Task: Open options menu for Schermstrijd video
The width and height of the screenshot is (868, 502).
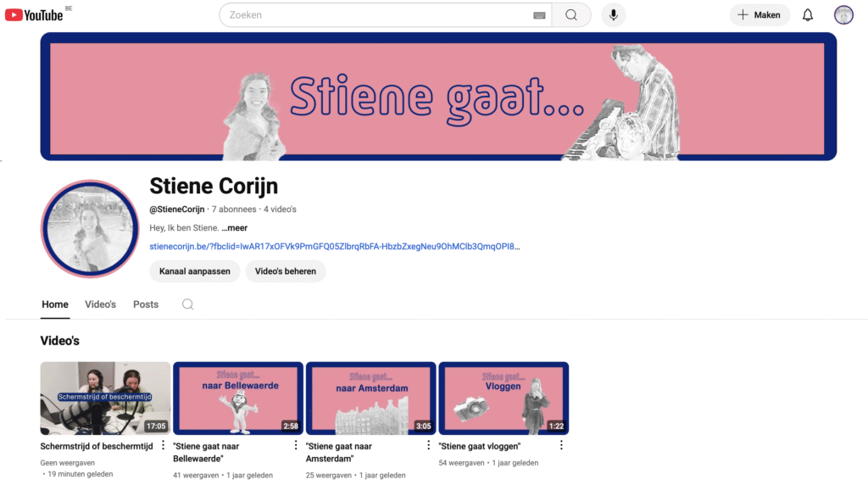Action: pos(163,445)
